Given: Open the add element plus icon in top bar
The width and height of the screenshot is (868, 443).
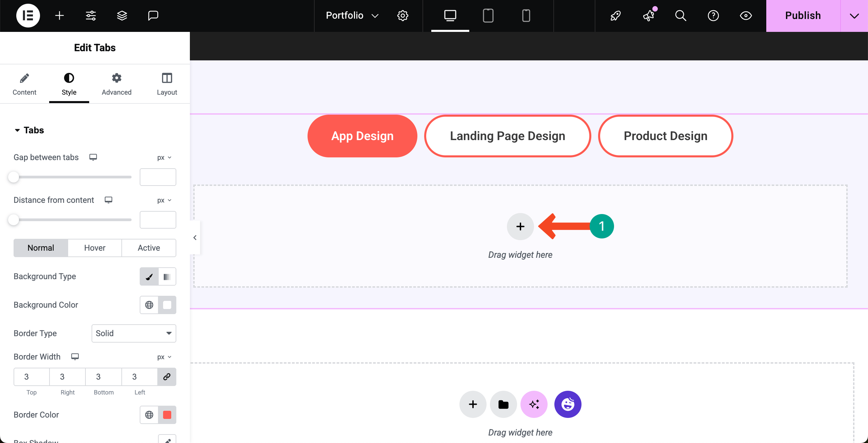Looking at the screenshot, I should coord(59,16).
